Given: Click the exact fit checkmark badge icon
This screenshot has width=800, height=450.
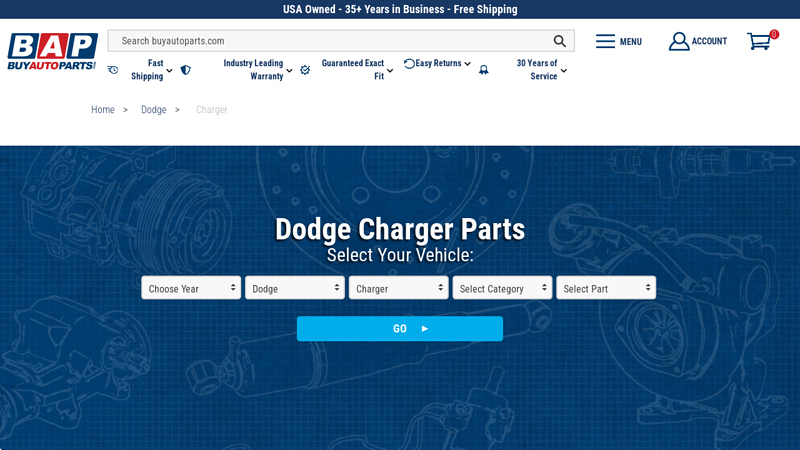Looking at the screenshot, I should (305, 70).
